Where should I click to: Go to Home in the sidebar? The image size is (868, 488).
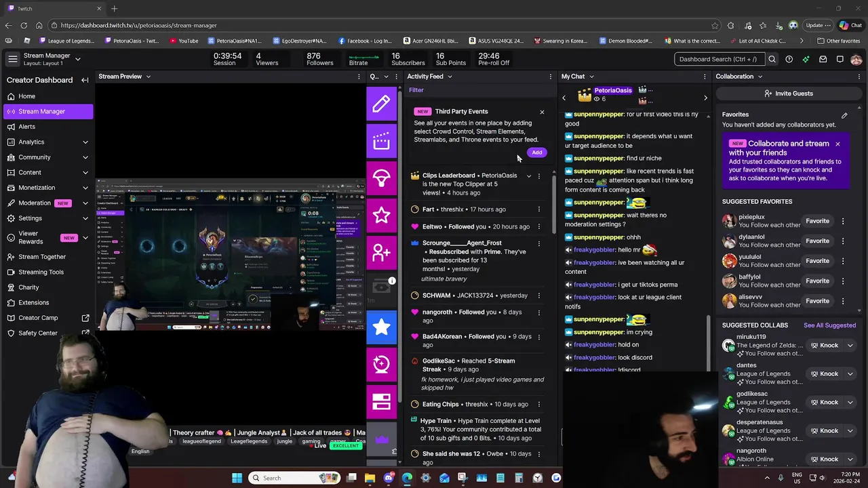coord(47,96)
